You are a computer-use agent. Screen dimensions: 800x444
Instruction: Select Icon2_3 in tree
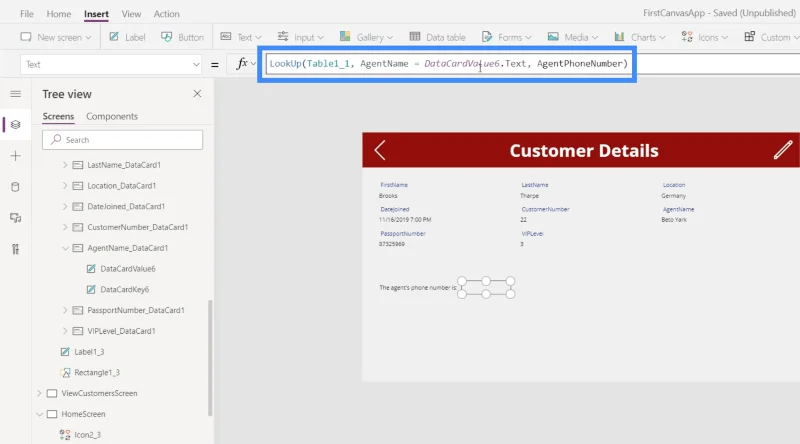[x=87, y=435]
